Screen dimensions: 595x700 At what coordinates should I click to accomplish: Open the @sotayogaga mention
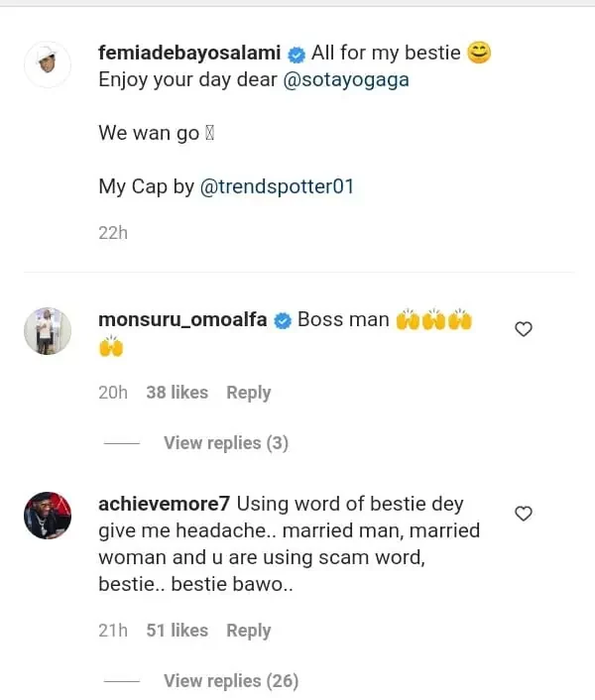[346, 80]
